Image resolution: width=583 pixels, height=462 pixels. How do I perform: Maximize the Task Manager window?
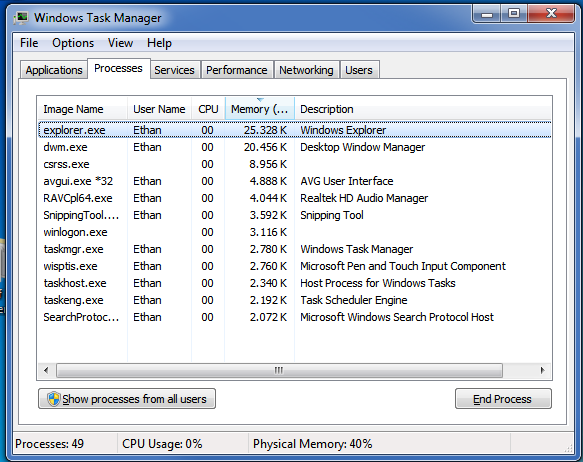point(514,14)
